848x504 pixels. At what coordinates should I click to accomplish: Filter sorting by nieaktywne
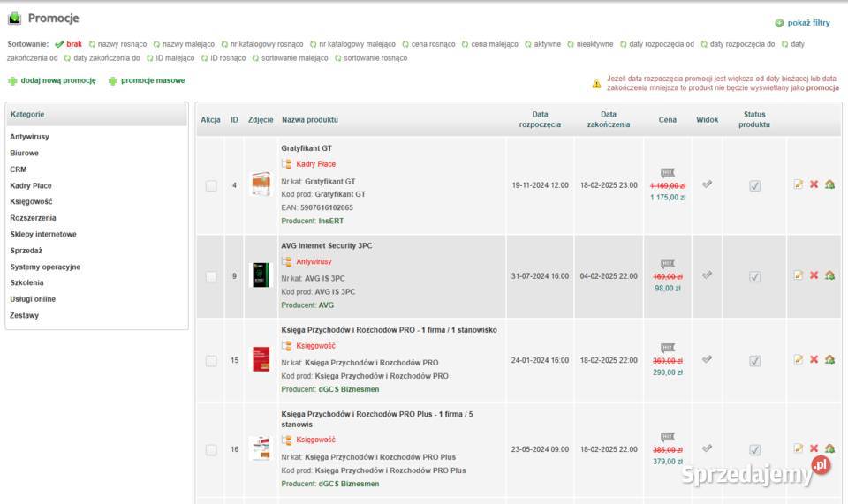coord(594,44)
